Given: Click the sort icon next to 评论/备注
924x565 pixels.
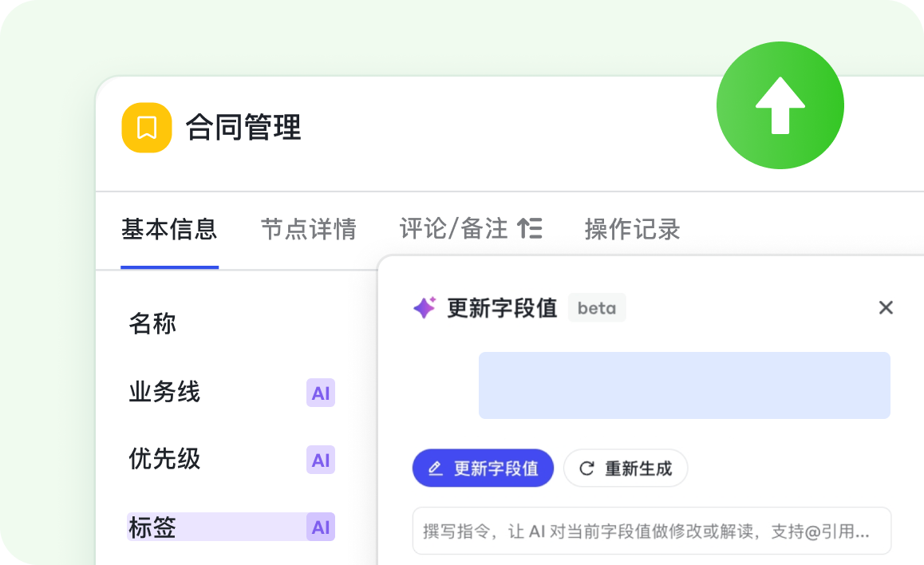Looking at the screenshot, I should point(530,229).
